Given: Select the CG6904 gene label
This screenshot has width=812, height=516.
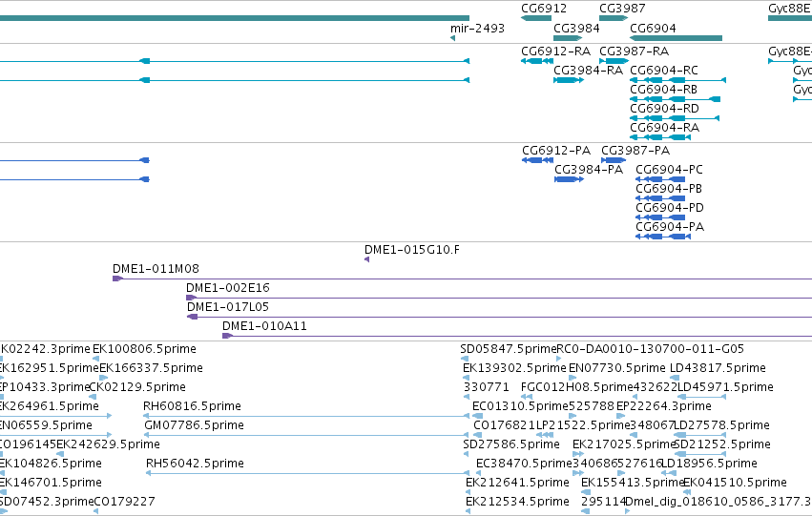Looking at the screenshot, I should click(x=653, y=28).
